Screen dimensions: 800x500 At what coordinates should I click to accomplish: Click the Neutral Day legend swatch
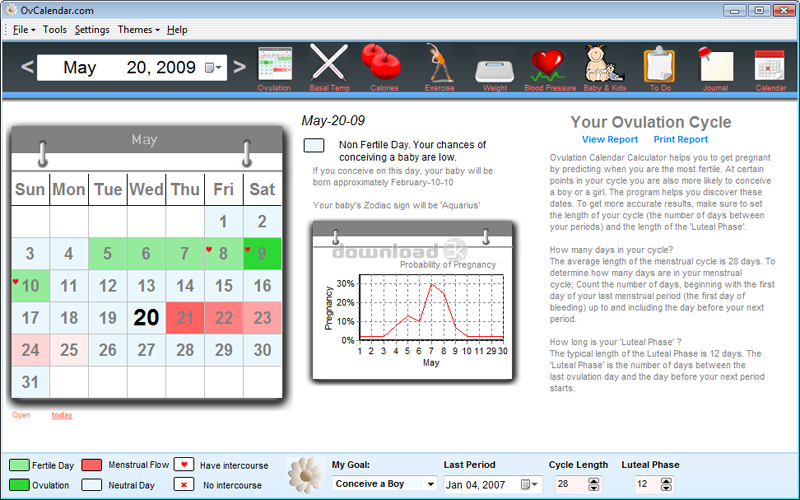click(x=91, y=484)
